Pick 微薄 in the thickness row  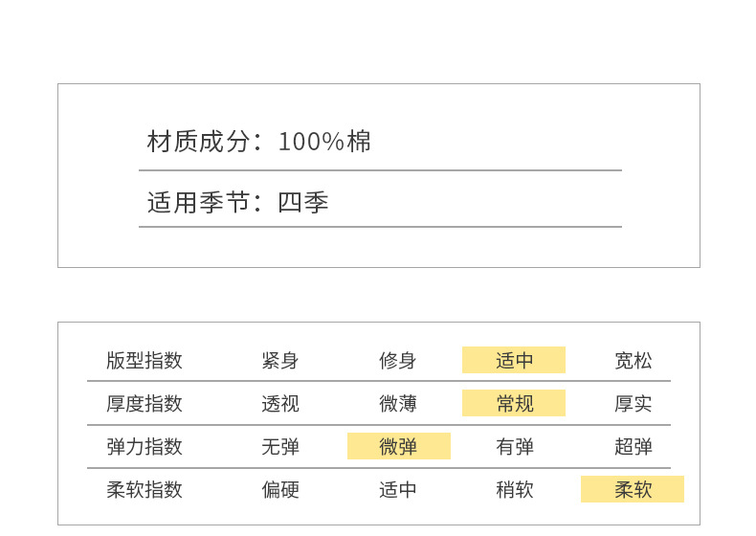pos(398,404)
